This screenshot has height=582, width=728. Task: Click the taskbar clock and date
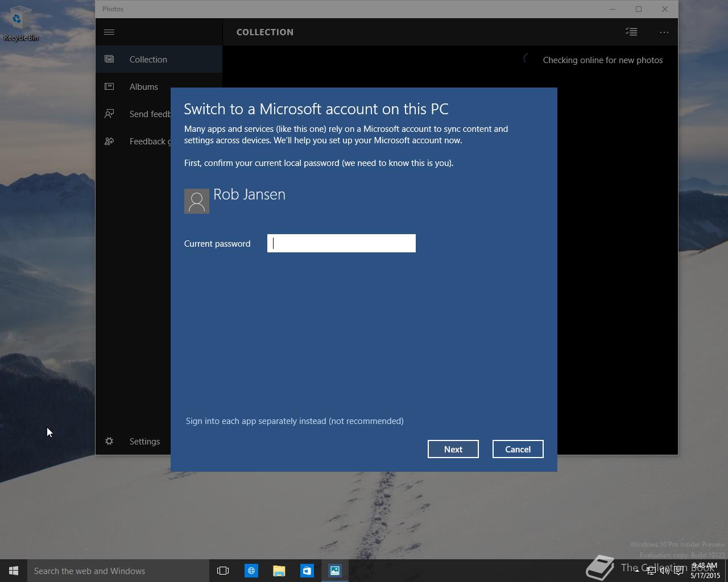[x=705, y=571]
